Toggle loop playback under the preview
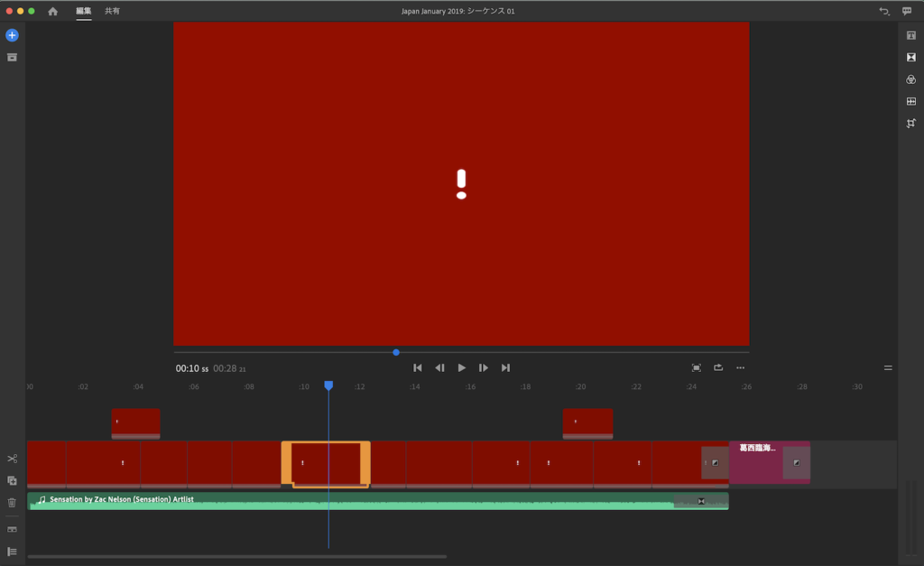 (x=718, y=367)
